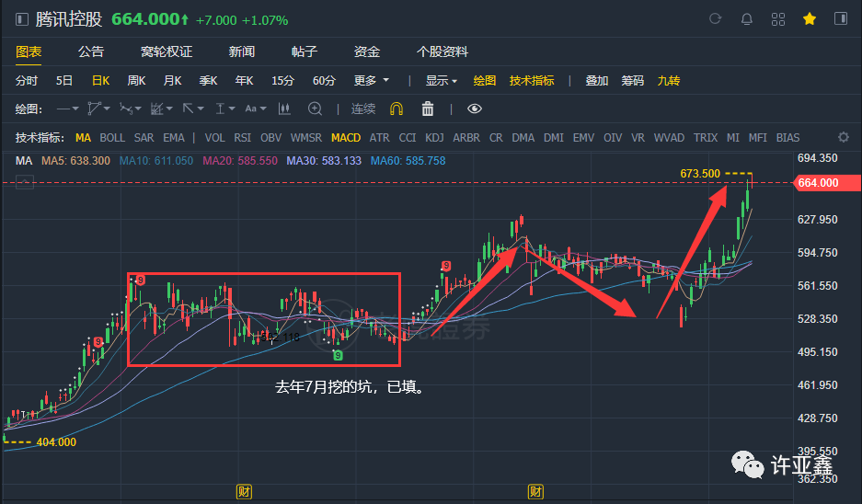Click the refresh icon in header
The image size is (862, 504).
[715, 19]
